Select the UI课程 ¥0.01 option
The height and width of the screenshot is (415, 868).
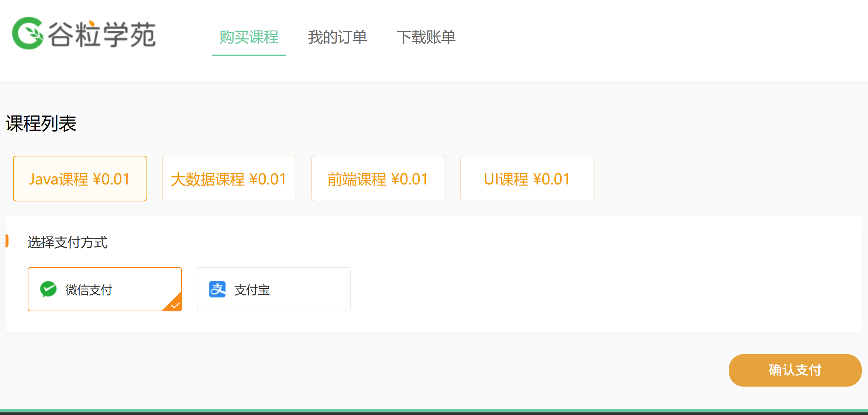pos(527,179)
